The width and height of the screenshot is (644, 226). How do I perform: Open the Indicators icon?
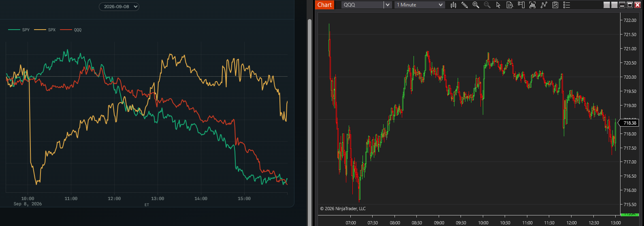click(544, 5)
